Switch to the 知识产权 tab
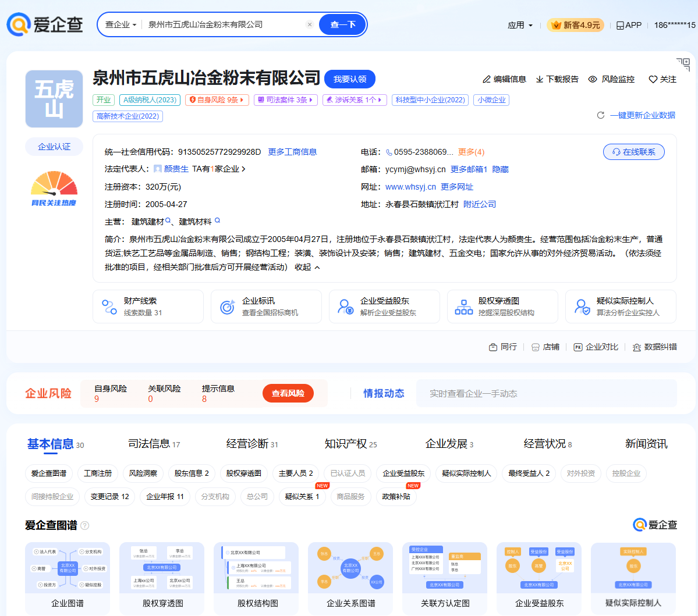 (351, 444)
